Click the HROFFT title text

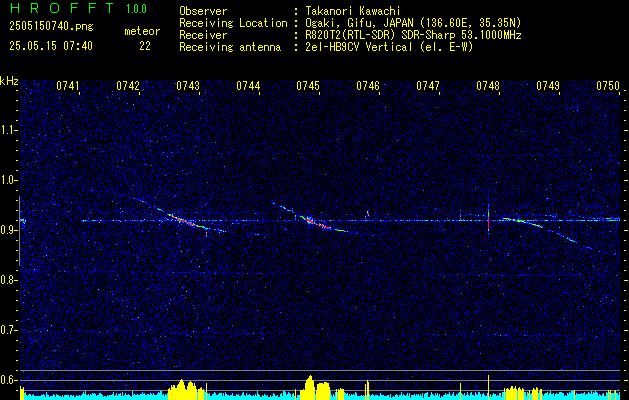point(63,8)
